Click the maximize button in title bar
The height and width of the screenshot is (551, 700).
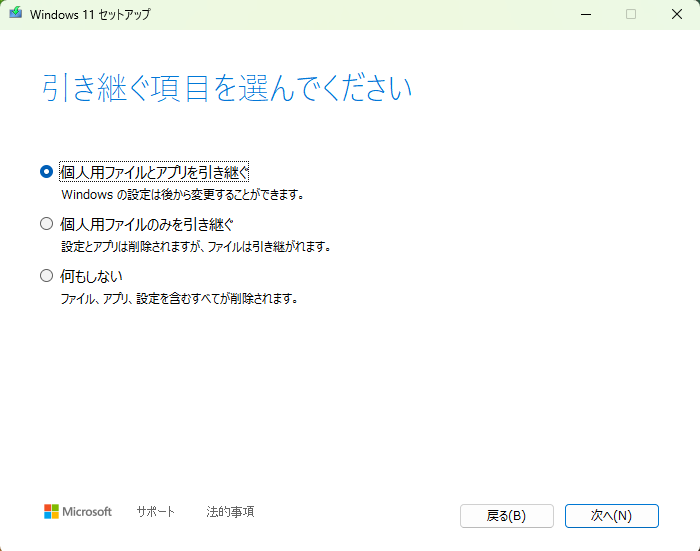(631, 14)
